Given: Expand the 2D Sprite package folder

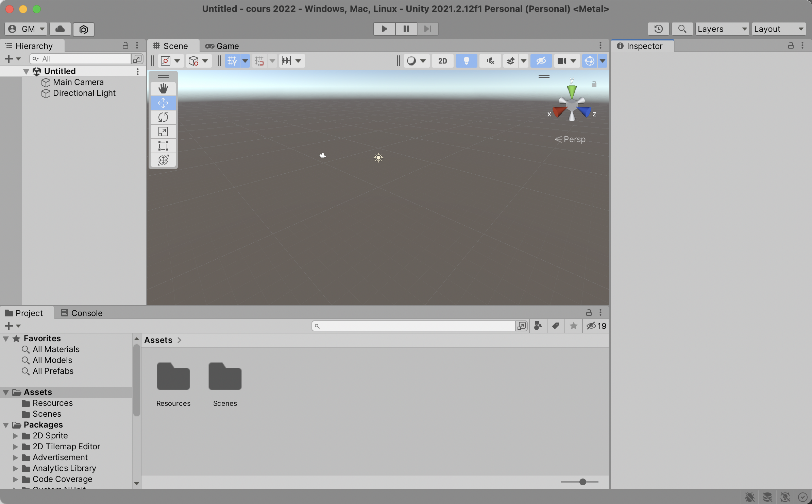Looking at the screenshot, I should [15, 436].
